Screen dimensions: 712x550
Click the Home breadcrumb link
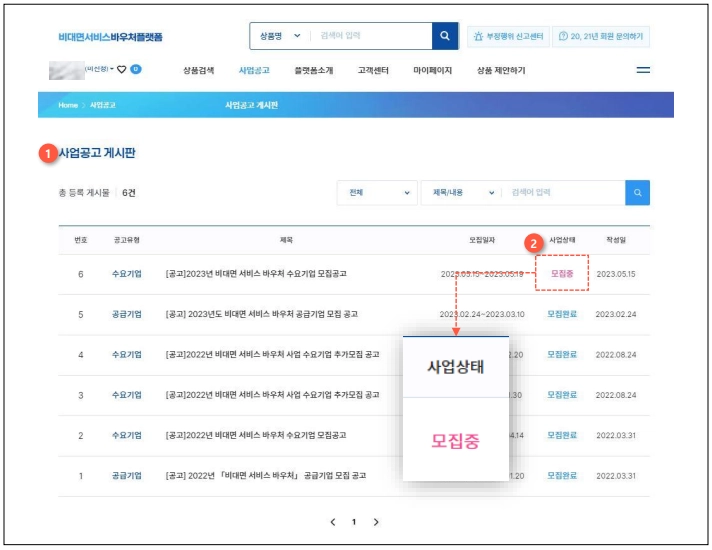click(x=68, y=105)
